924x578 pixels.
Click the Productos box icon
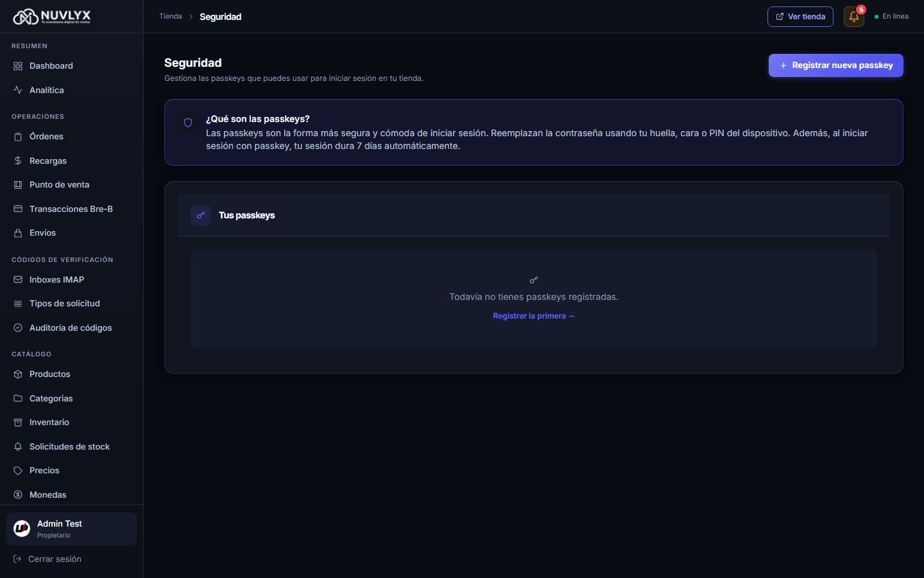coord(18,374)
